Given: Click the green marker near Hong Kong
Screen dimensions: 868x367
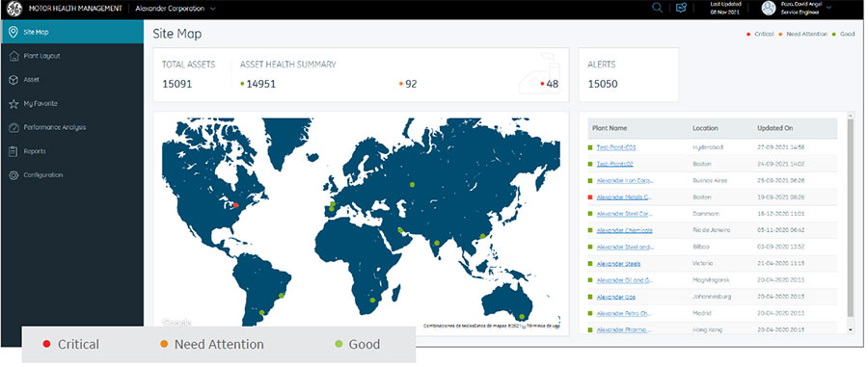Looking at the screenshot, I should (x=482, y=236).
